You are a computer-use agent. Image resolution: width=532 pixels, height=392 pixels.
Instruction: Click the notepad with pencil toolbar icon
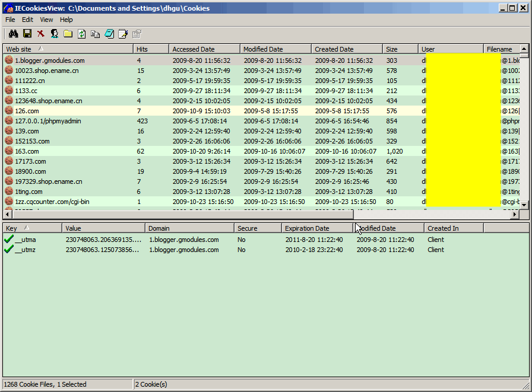point(123,34)
